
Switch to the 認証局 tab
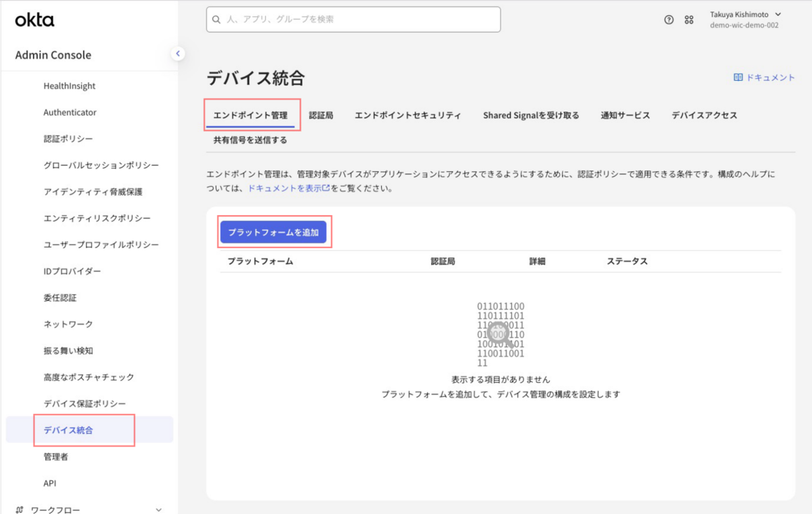[321, 115]
